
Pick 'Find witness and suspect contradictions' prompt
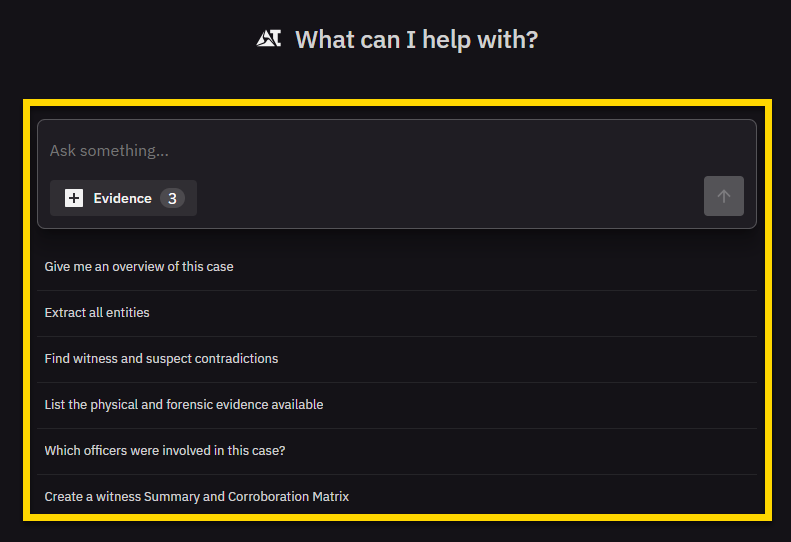pos(161,359)
